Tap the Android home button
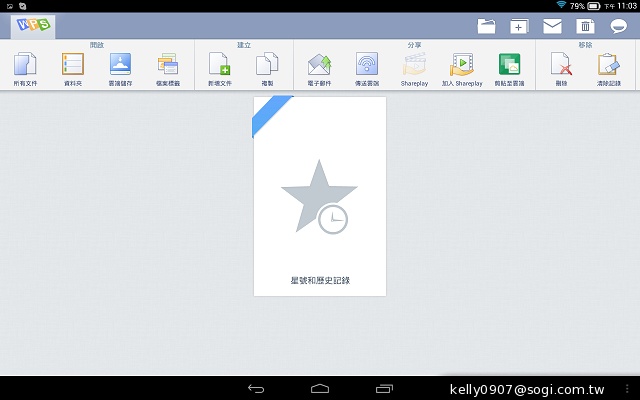 pyautogui.click(x=320, y=389)
